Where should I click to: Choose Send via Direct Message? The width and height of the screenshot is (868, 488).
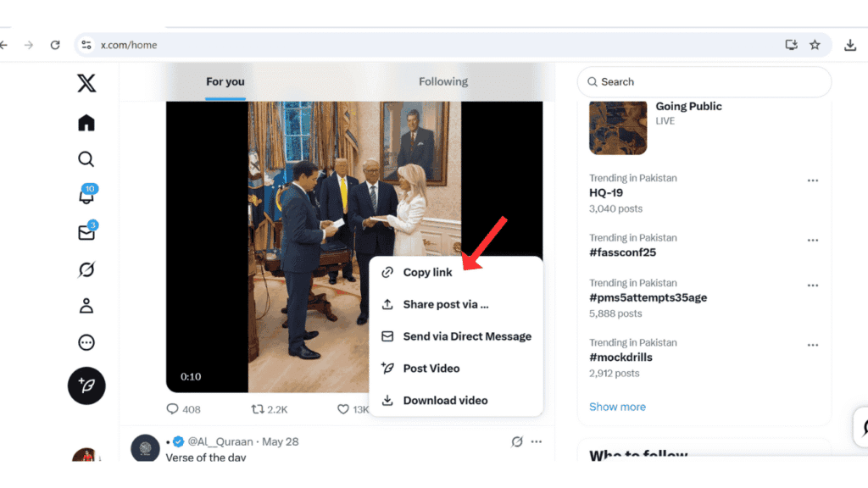click(x=466, y=336)
